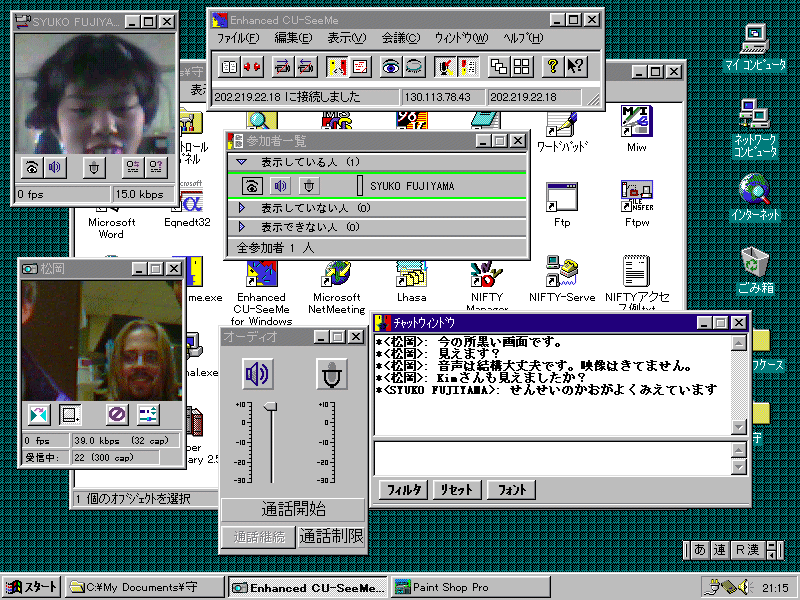Click the yellow question mark help icon
Viewport: 800px width, 600px height.
[x=553, y=67]
